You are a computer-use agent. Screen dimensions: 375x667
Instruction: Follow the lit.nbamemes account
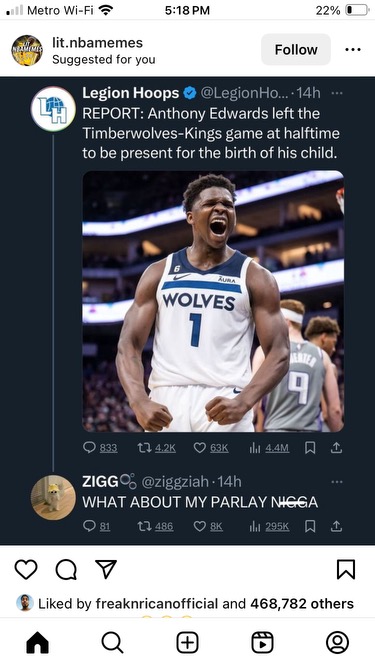click(296, 50)
